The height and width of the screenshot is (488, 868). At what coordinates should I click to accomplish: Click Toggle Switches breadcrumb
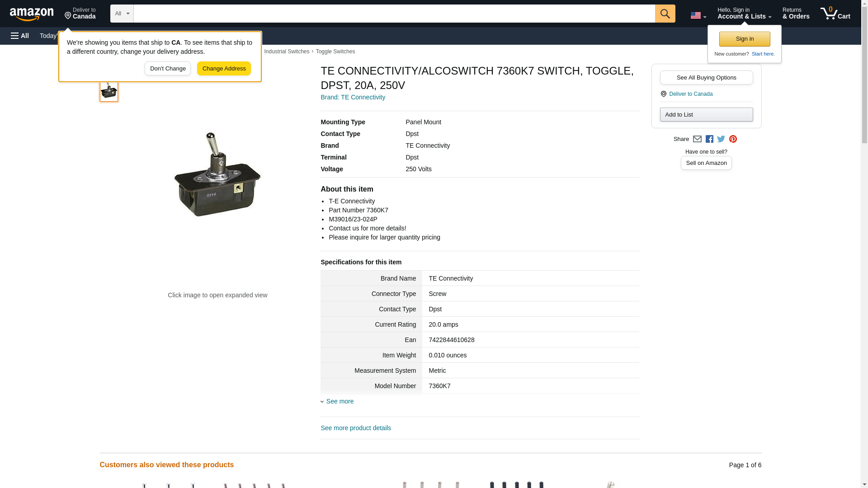335,52
